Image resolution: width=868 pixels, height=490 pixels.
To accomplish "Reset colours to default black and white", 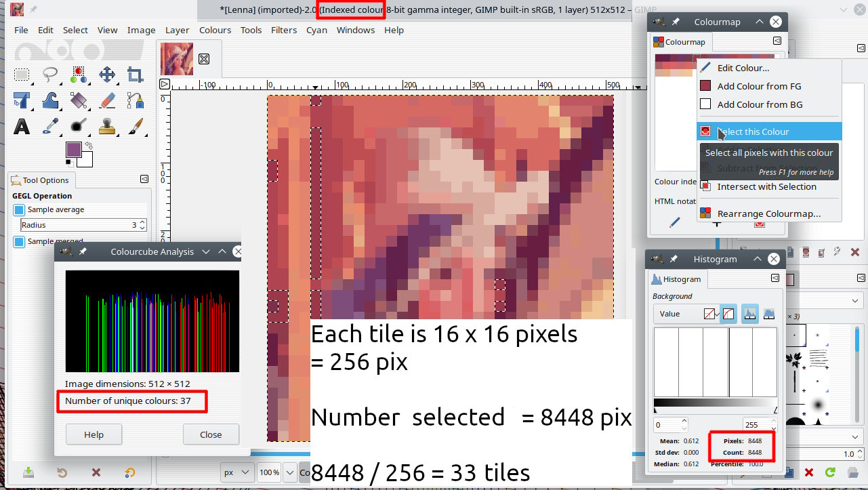I will coord(69,162).
